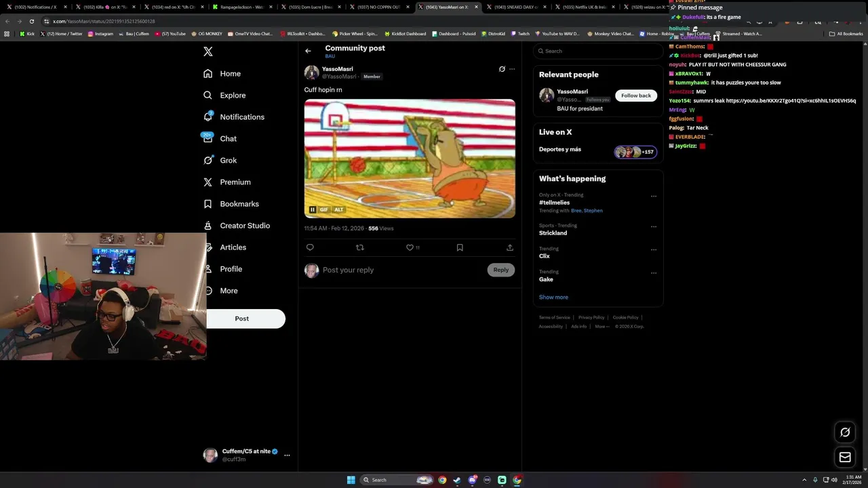
Task: Click Yozo154's YouTube link in chat
Action: coord(791,100)
